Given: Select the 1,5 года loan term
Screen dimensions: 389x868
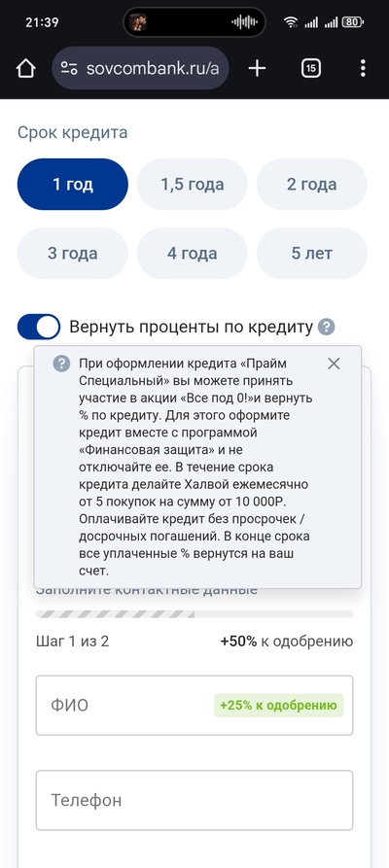Looking at the screenshot, I should (x=193, y=185).
